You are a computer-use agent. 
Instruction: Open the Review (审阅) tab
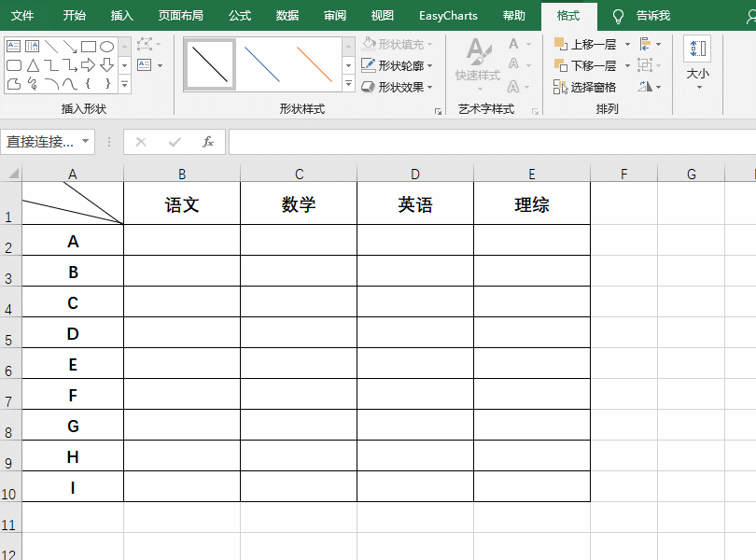[x=335, y=16]
